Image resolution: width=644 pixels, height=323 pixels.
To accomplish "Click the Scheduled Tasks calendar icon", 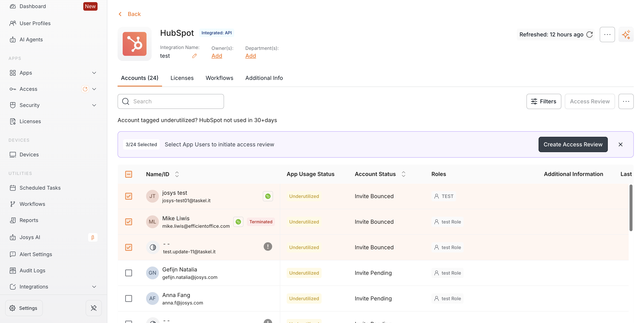I will click(13, 188).
